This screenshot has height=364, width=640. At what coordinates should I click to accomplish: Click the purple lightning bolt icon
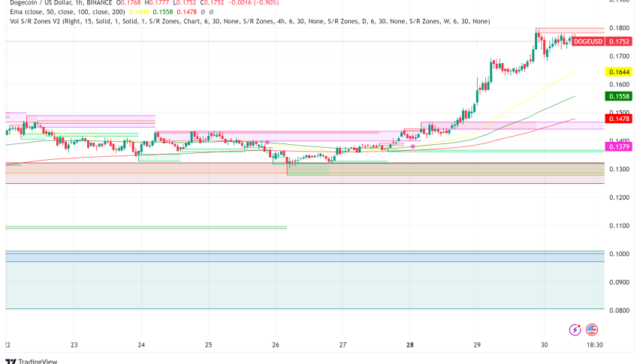tap(575, 329)
